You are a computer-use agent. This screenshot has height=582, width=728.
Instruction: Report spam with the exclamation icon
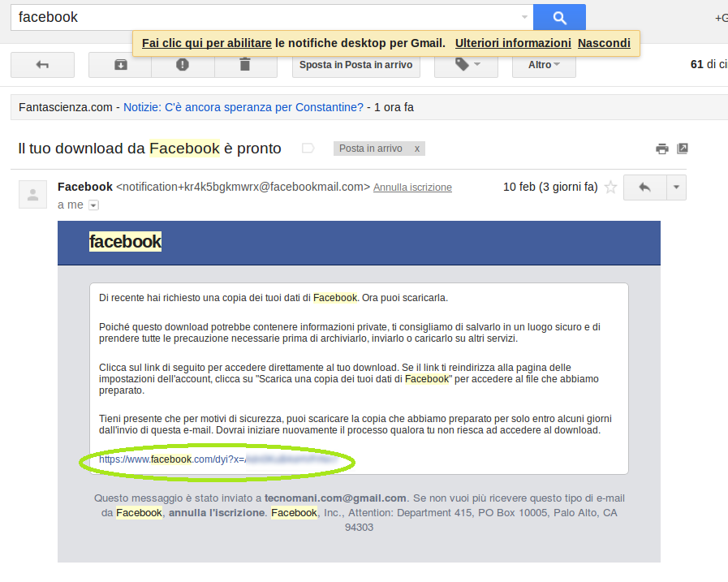point(183,65)
